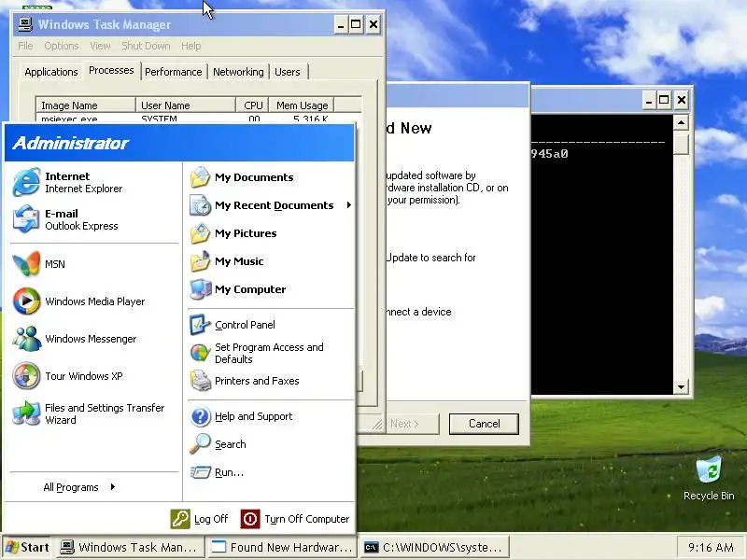
Task: Open Printers and Faxes
Action: (x=245, y=381)
